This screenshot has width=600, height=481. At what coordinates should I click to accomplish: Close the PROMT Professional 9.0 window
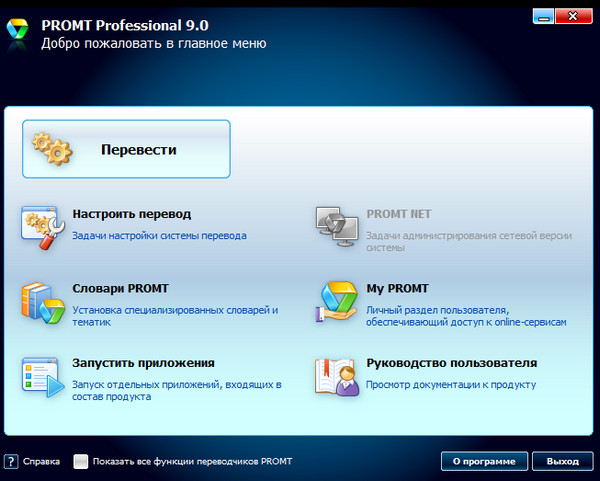point(573,16)
